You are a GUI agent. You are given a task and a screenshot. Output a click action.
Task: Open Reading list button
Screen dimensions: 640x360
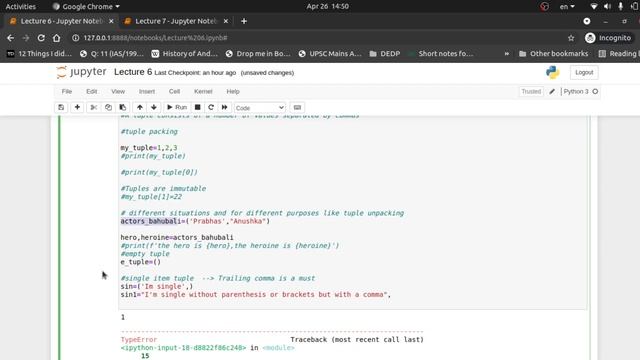(618, 53)
